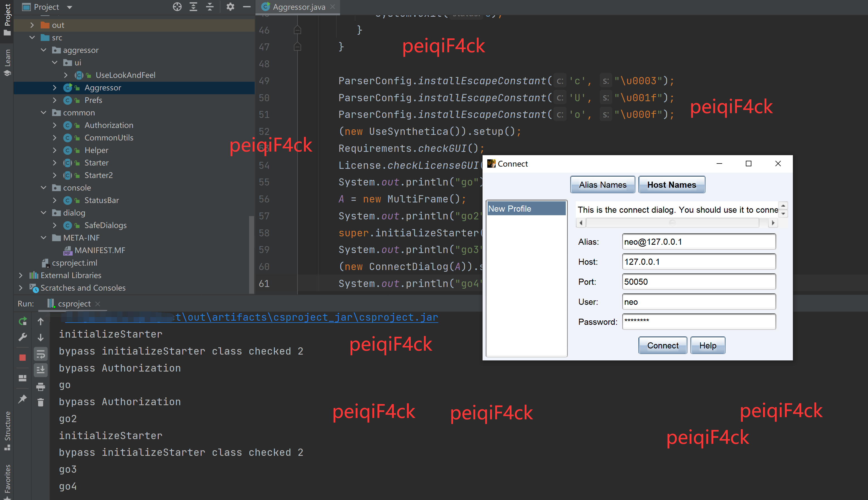Focus the Alias input field

(x=699, y=242)
